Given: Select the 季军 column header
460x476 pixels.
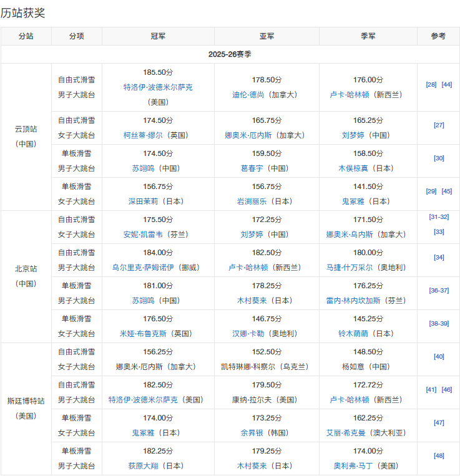Looking at the screenshot, I should [368, 36].
